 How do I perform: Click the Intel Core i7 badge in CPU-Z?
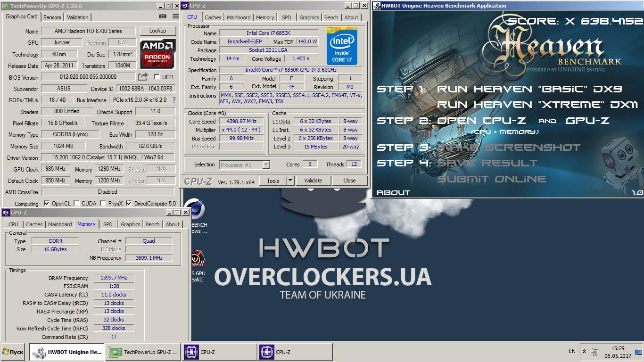tap(342, 46)
